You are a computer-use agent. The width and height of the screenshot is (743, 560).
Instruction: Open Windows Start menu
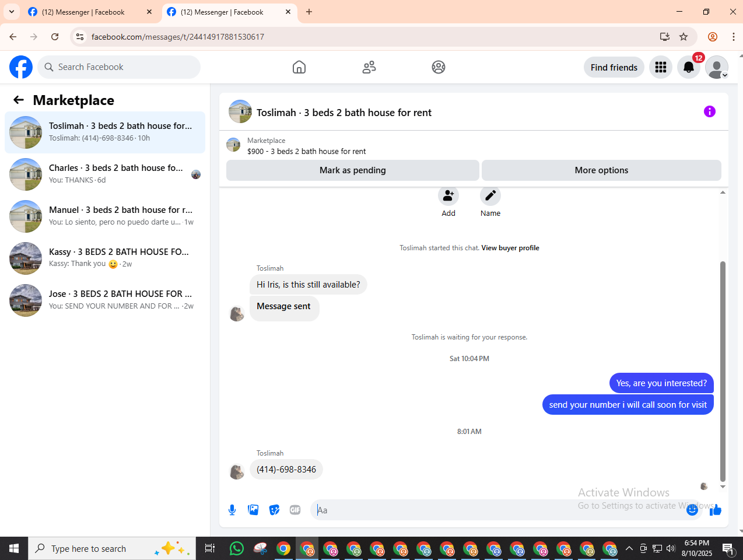tap(14, 548)
